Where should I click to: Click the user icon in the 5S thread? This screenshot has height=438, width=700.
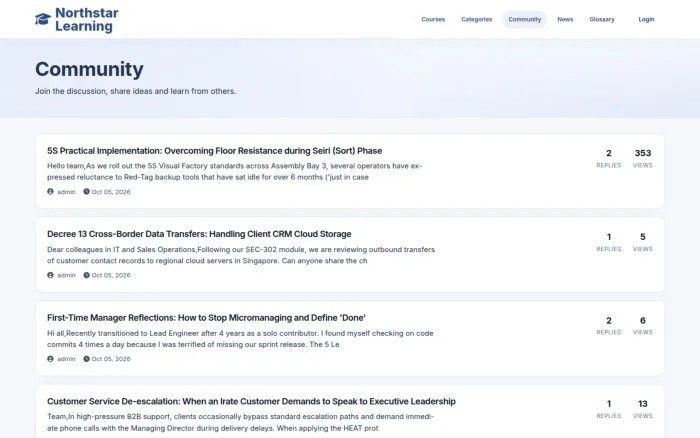point(50,192)
